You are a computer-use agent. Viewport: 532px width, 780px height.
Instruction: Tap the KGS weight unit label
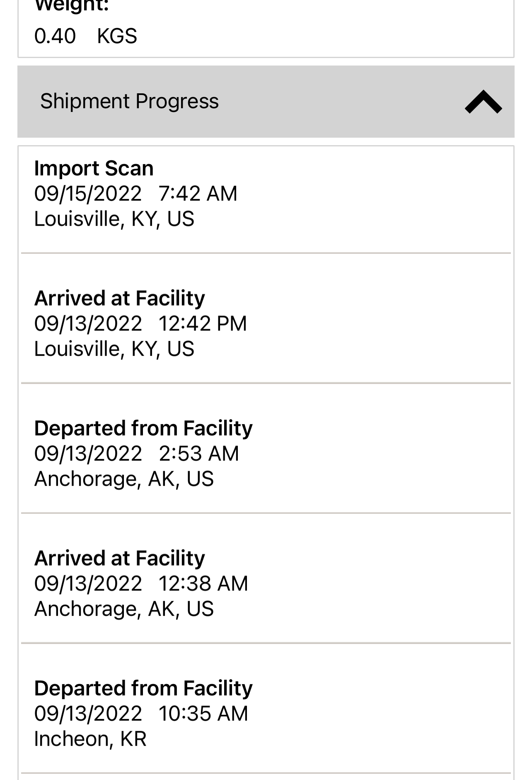[117, 36]
